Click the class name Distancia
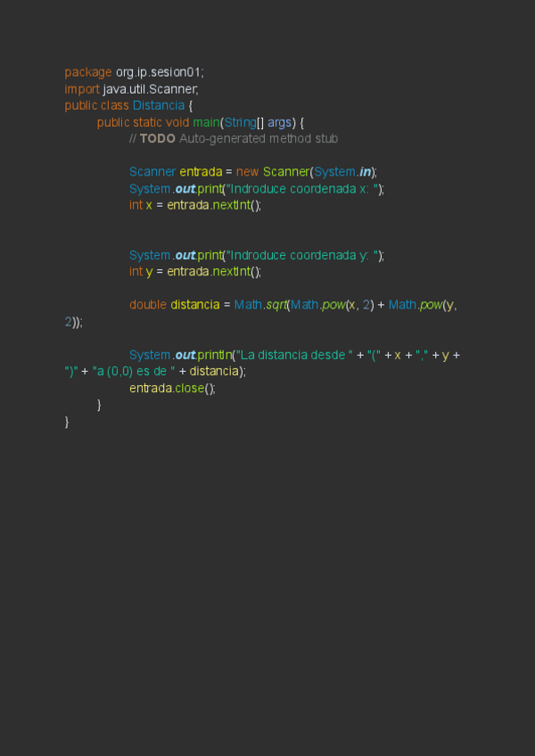This screenshot has width=535, height=756. click(159, 104)
